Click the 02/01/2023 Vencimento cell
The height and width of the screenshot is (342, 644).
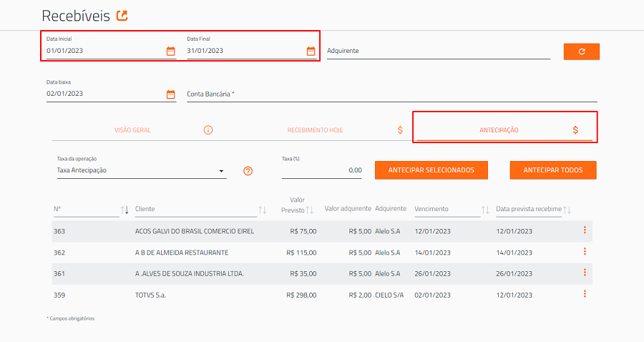point(432,295)
